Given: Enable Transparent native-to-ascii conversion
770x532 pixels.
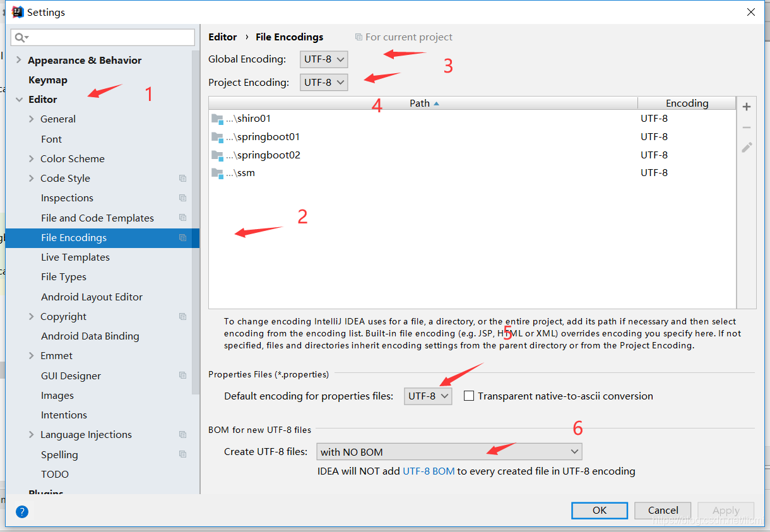Looking at the screenshot, I should click(x=469, y=396).
